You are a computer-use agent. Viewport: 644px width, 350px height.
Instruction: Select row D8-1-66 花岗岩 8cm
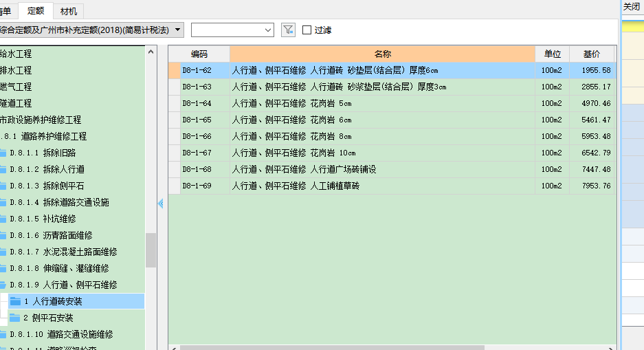[392, 136]
